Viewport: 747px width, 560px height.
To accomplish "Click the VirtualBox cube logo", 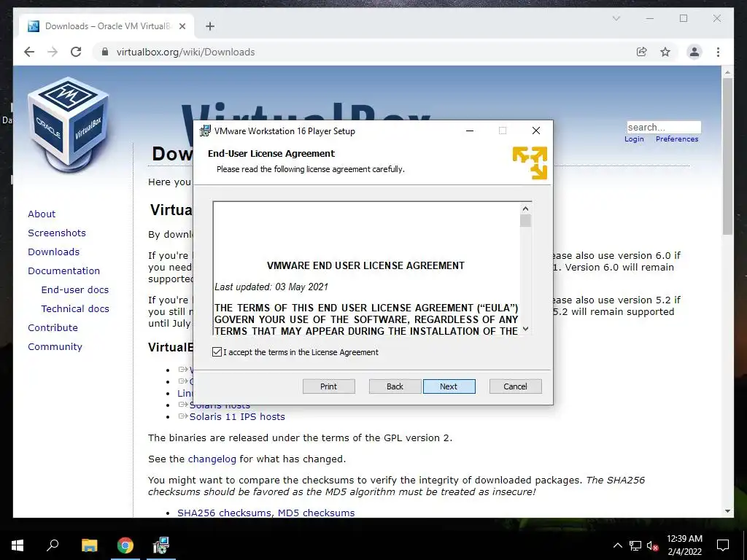I will coord(69,124).
